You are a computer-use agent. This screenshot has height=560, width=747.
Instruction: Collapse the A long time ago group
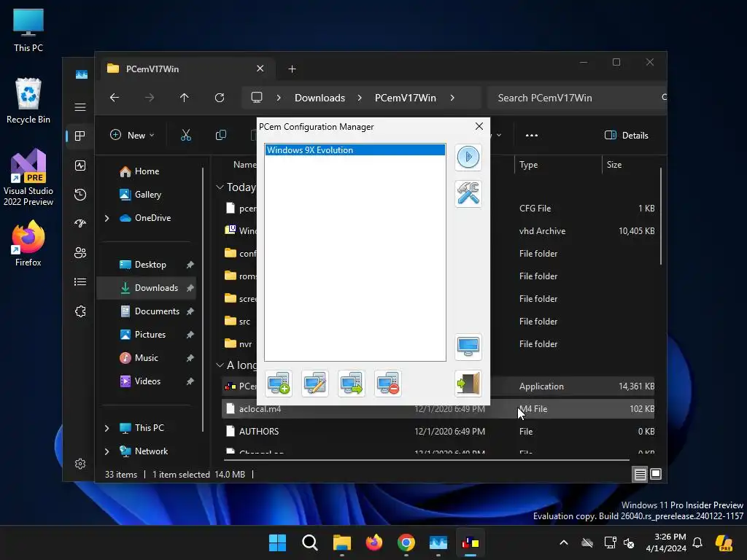coord(220,365)
